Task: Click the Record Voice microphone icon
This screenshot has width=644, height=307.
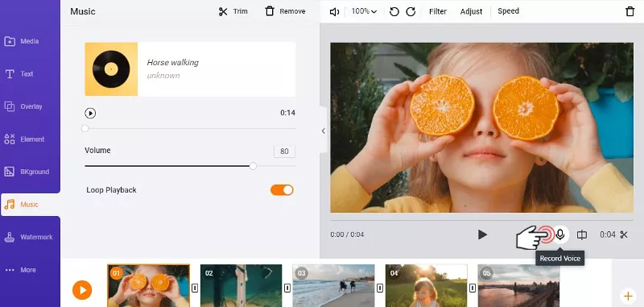Action: 559,234
